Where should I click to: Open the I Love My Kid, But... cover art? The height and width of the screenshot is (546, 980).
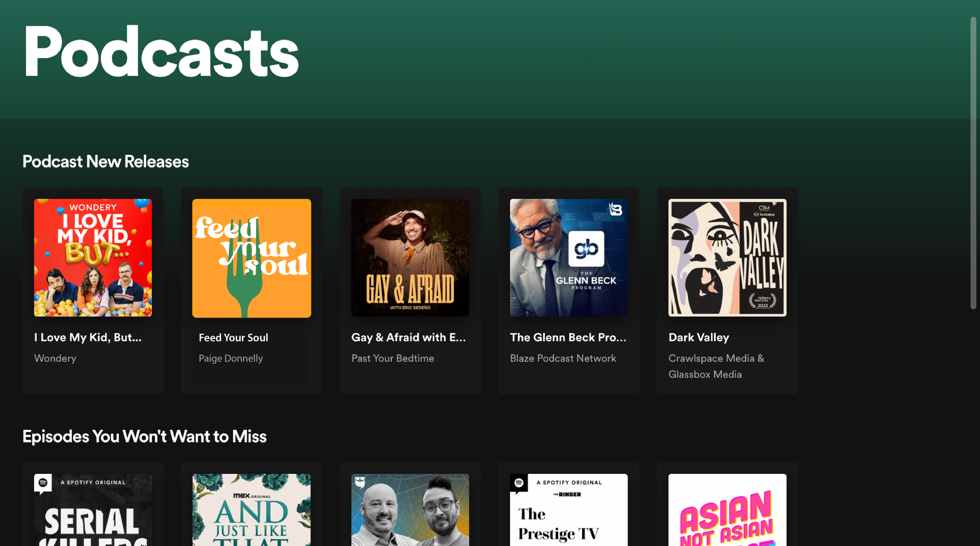pyautogui.click(x=93, y=257)
